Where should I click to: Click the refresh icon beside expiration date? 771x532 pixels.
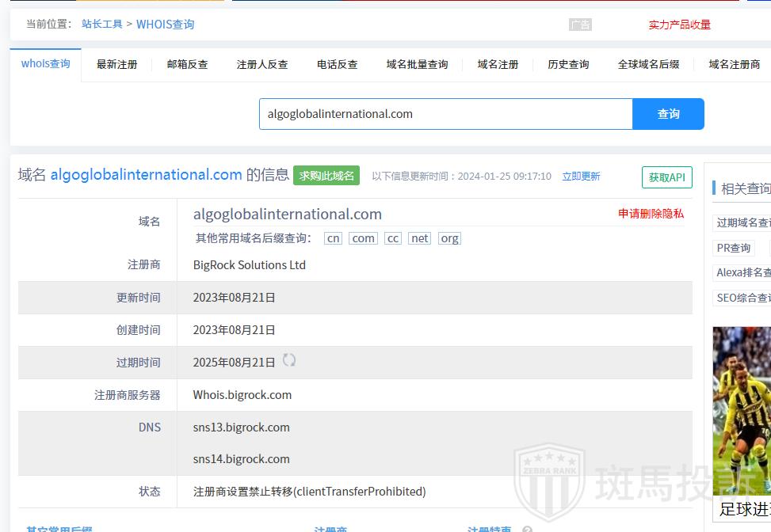(x=289, y=360)
